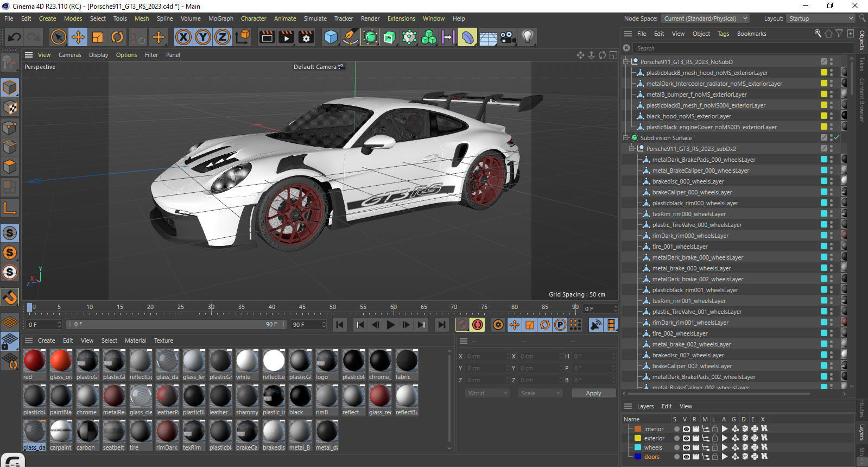This screenshot has height=467, width=868.
Task: Open the Layers manager Edit menu
Action: (x=667, y=406)
